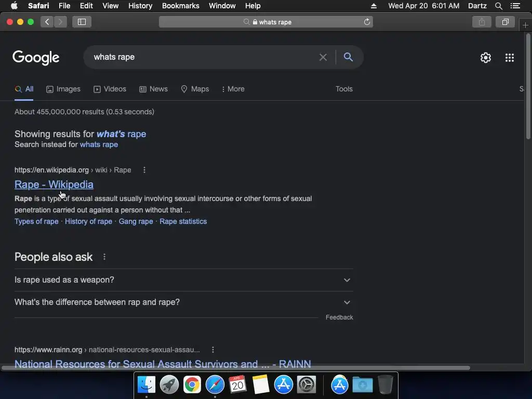Open the Safari Share button
532x399 pixels.
(482, 22)
